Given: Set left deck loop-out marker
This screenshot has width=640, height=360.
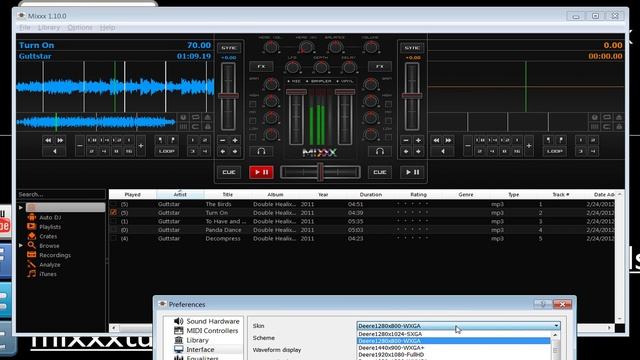Looking at the screenshot, I should [x=172, y=140].
